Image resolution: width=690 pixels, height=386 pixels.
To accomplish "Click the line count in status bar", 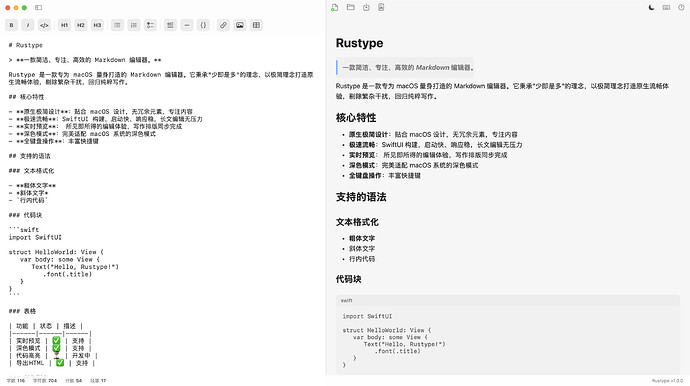I will [x=73, y=381].
